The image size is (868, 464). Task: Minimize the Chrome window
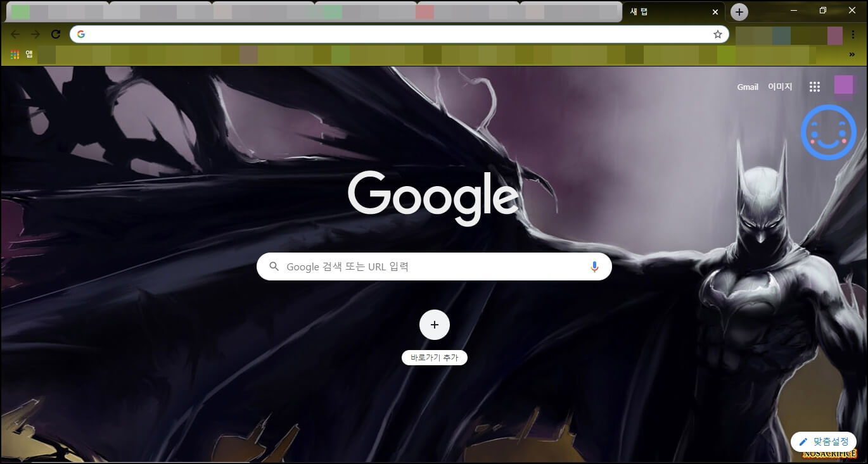click(795, 10)
